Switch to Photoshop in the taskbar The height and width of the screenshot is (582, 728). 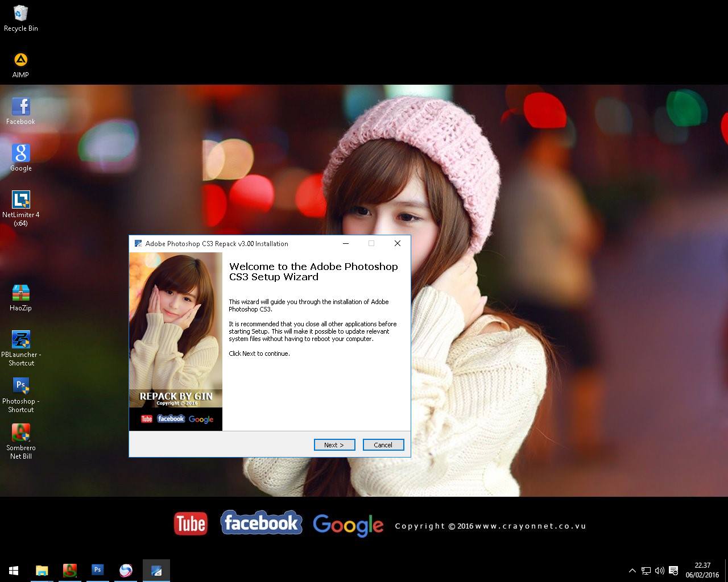tap(98, 570)
